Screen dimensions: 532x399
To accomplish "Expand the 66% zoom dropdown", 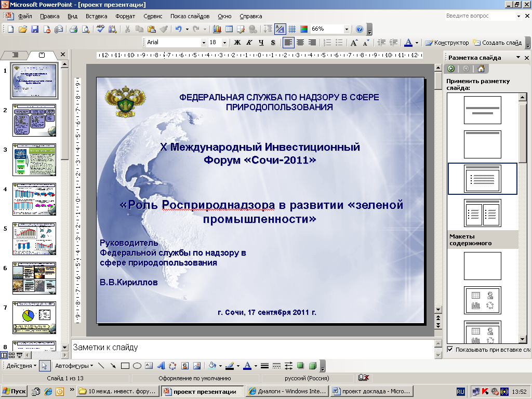I will (347, 29).
